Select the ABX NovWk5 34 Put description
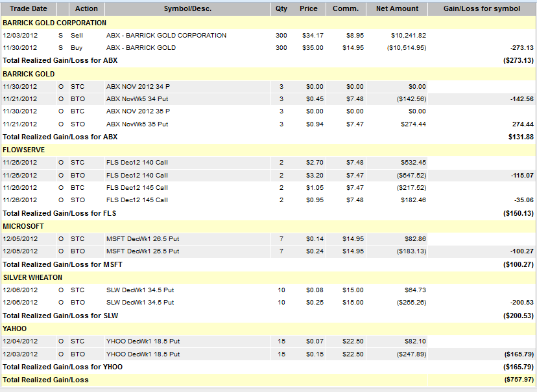This screenshot has height=392, width=537. (x=137, y=99)
